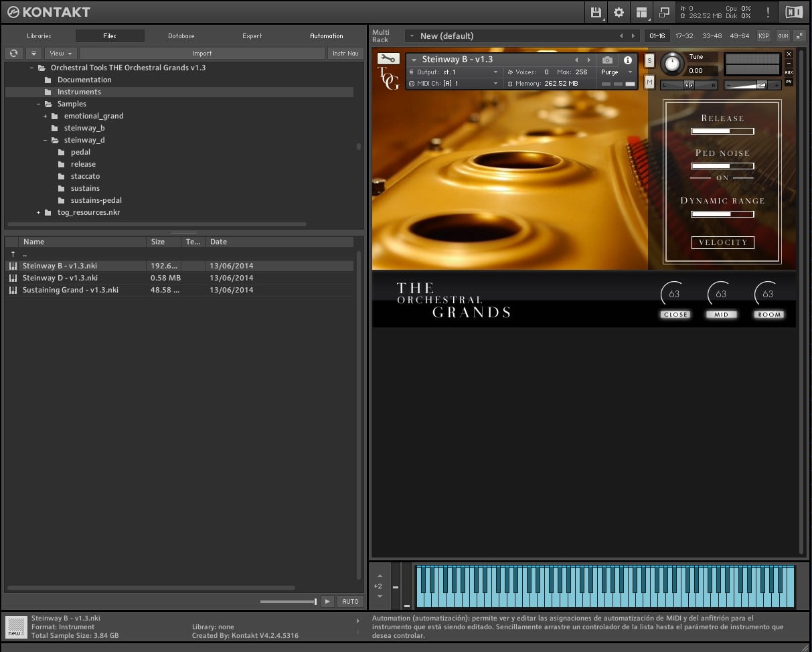Collapse the steinway_d folder
The width and height of the screenshot is (812, 652).
pyautogui.click(x=45, y=140)
